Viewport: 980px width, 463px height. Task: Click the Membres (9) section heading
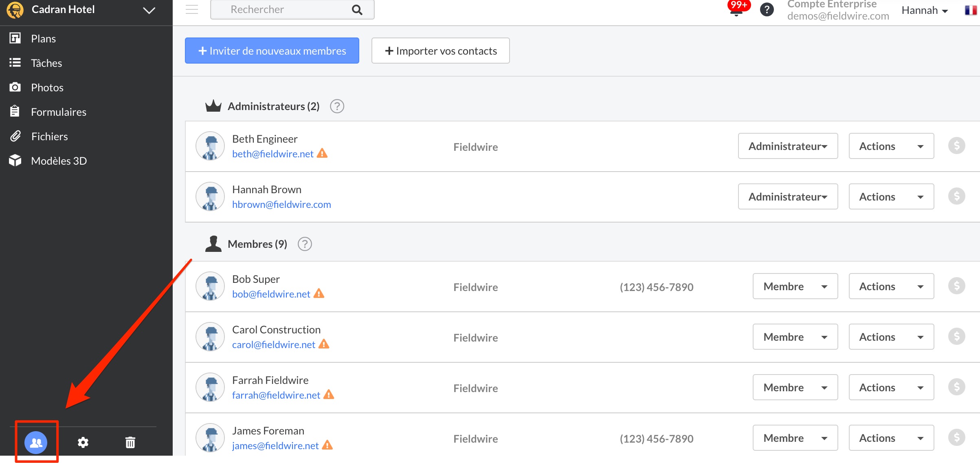(x=257, y=244)
